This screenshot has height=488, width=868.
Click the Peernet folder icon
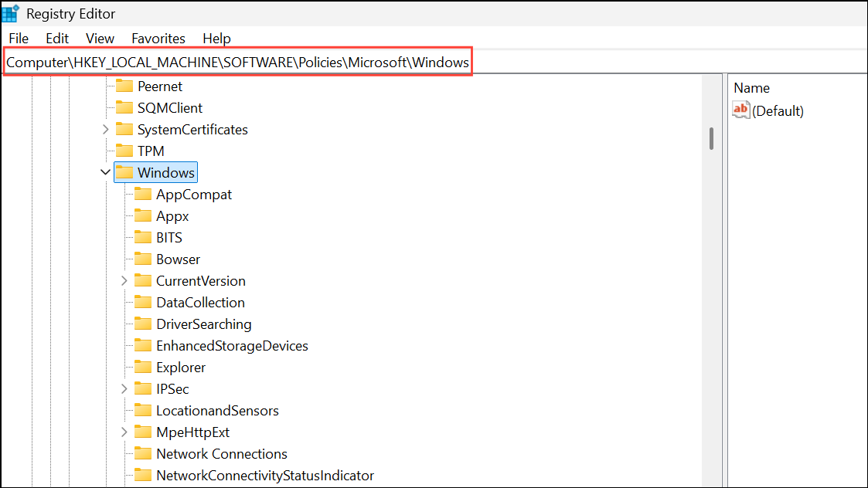[124, 86]
